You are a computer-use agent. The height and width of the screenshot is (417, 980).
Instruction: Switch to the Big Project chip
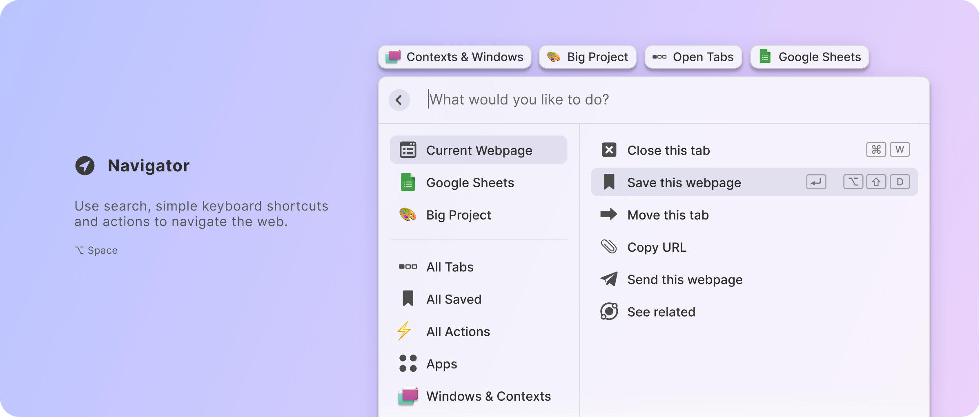click(588, 57)
